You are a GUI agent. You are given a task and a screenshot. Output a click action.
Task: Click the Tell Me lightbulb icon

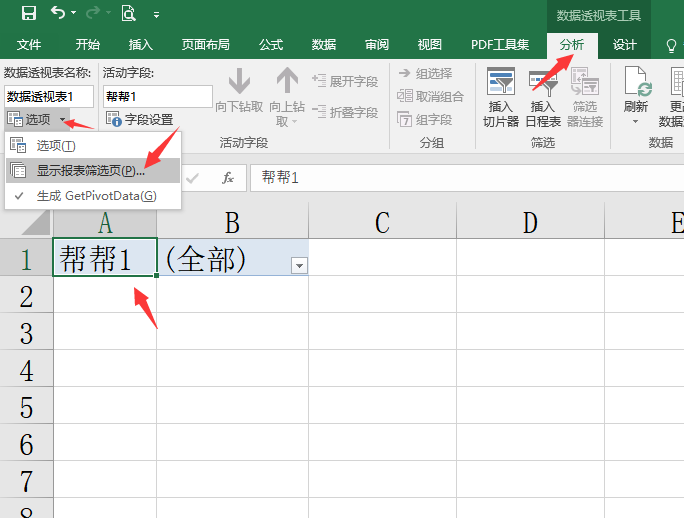click(671, 45)
